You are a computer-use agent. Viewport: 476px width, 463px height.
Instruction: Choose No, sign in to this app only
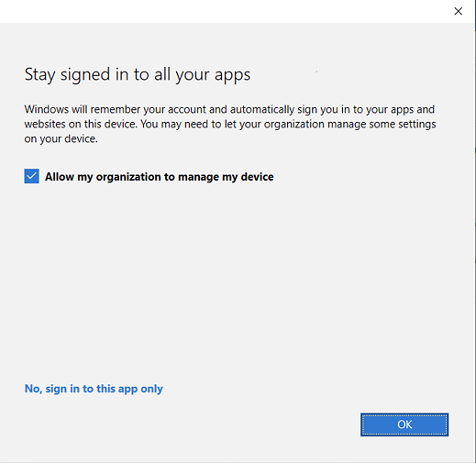(x=94, y=389)
